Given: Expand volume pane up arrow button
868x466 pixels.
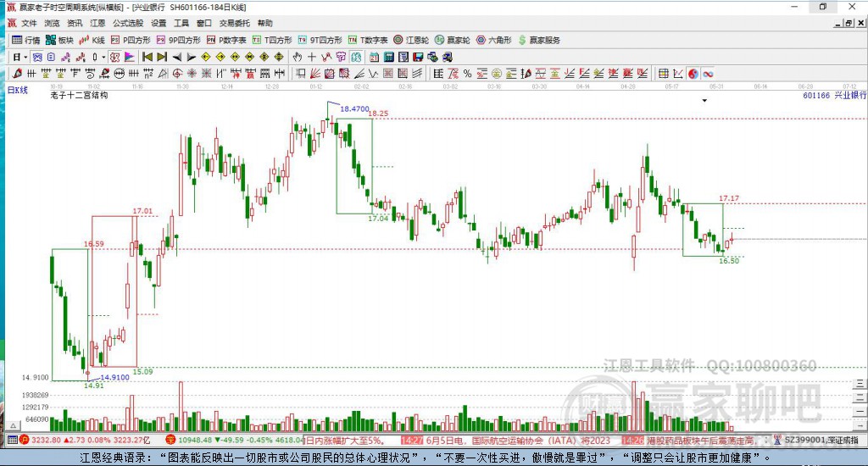Looking at the screenshot, I should click(14, 425).
